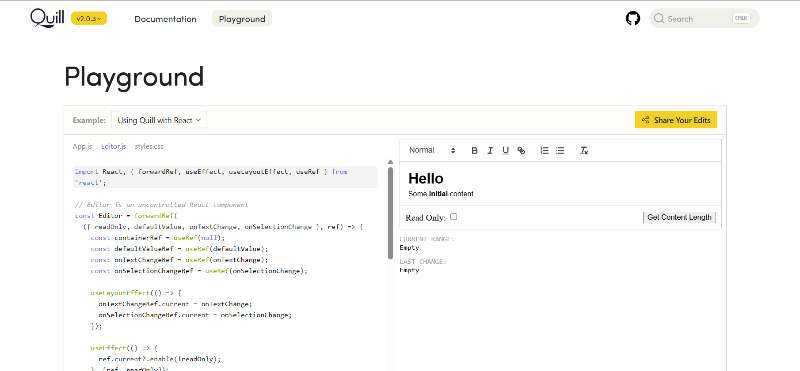Image resolution: width=800 pixels, height=371 pixels.
Task: Open the v2.0.3 version dropdown
Action: [89, 19]
